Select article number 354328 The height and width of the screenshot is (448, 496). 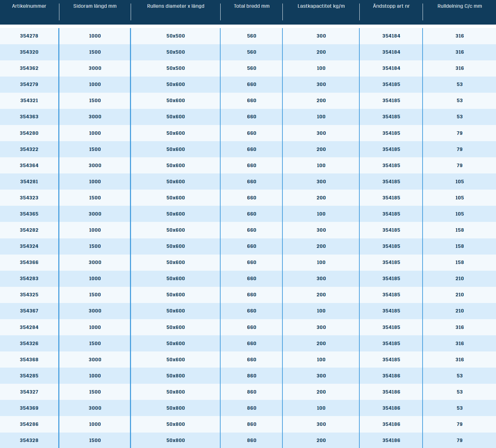(x=29, y=440)
